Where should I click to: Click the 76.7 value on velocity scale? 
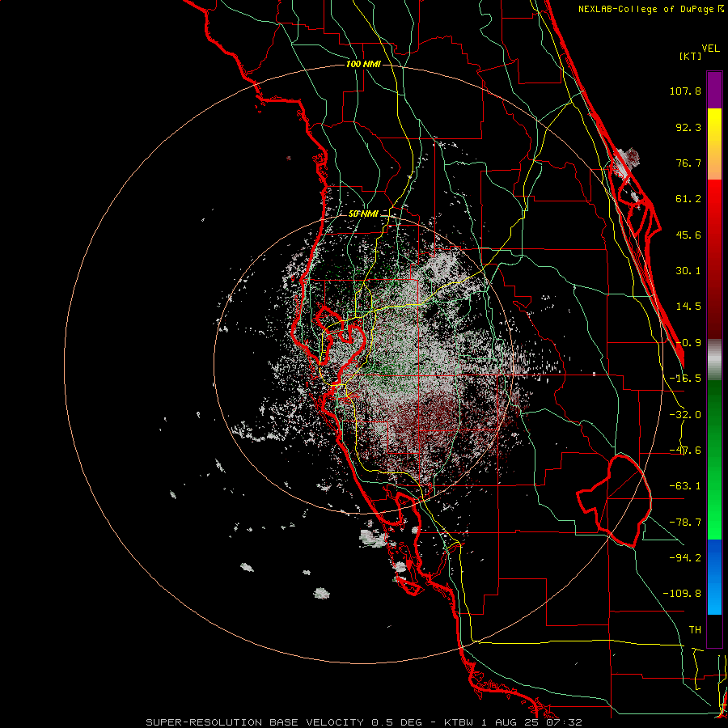tap(688, 163)
